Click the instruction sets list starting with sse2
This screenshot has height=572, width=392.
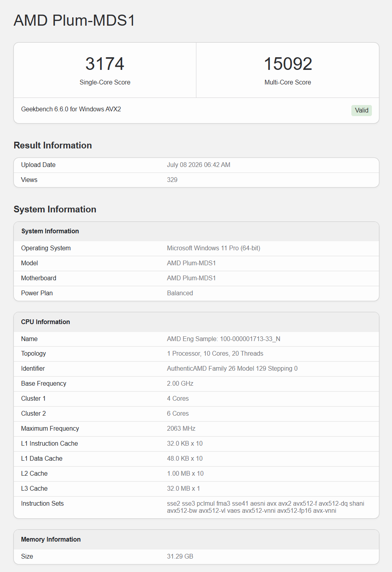click(266, 507)
